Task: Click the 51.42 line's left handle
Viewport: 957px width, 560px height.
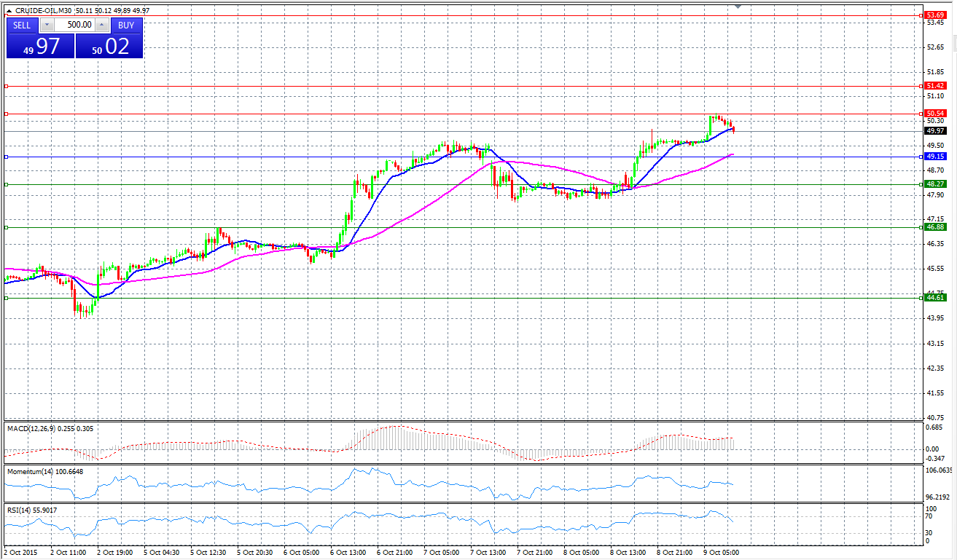Action: coord(6,86)
